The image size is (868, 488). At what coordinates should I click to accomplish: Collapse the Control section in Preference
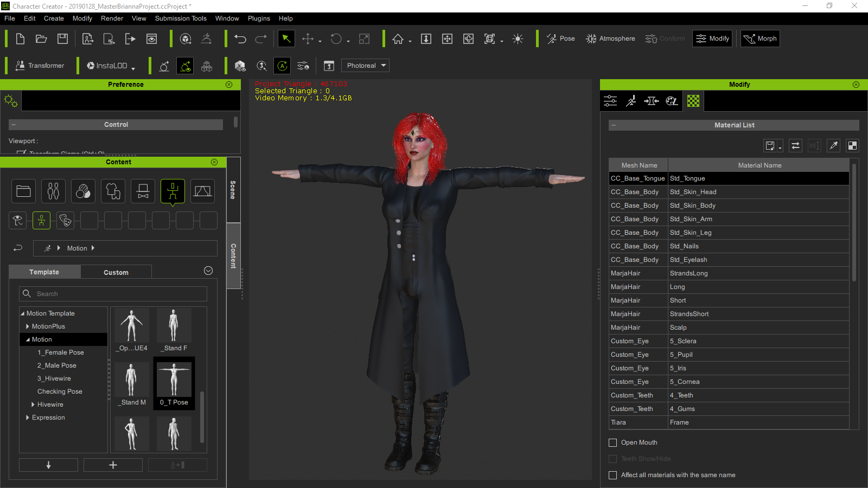coord(13,125)
